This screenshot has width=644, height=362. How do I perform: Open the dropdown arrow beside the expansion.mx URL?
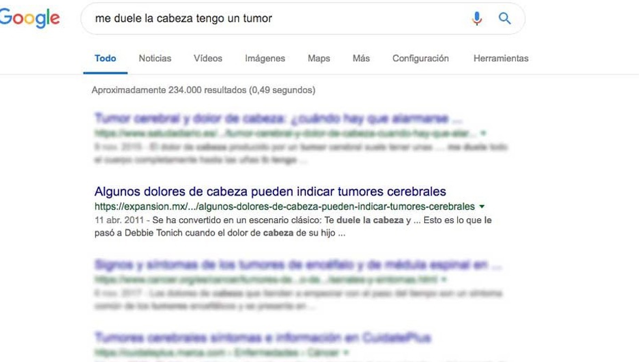[482, 206]
